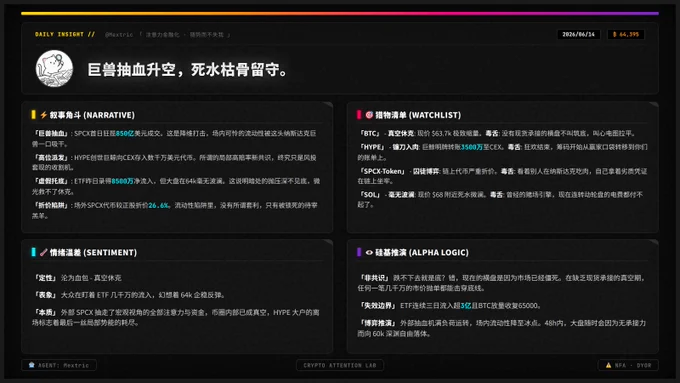The height and width of the screenshot is (383, 680).
Task: Click the purple marker bar beside ALPHA LOGIC
Action: point(359,252)
